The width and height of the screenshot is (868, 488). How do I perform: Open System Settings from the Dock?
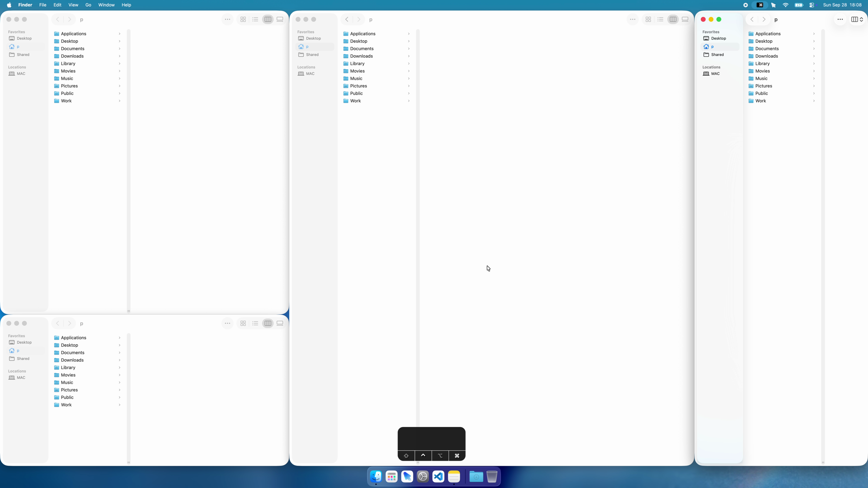coord(423,477)
